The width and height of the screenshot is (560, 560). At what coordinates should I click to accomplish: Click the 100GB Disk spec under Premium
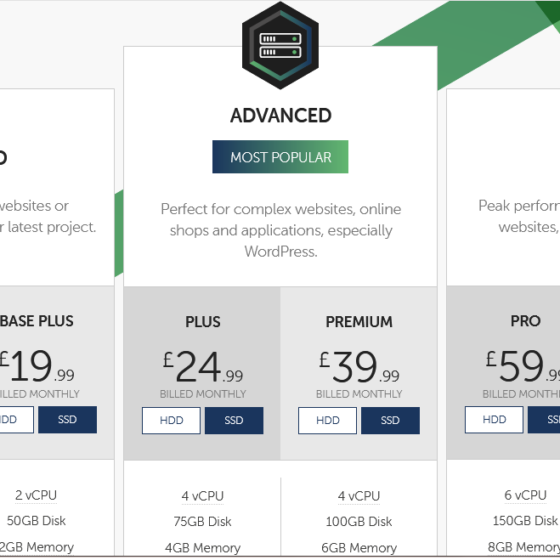click(x=359, y=522)
